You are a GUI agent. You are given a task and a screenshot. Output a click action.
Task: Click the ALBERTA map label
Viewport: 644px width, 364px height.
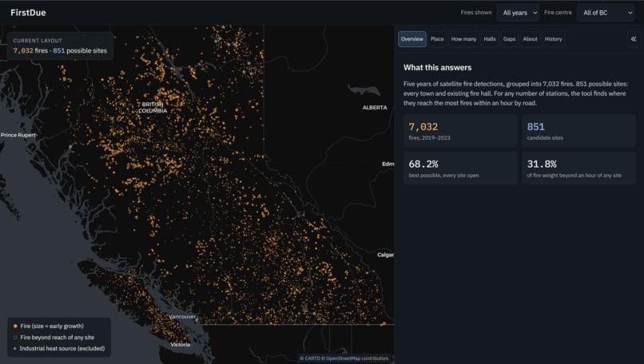click(375, 108)
